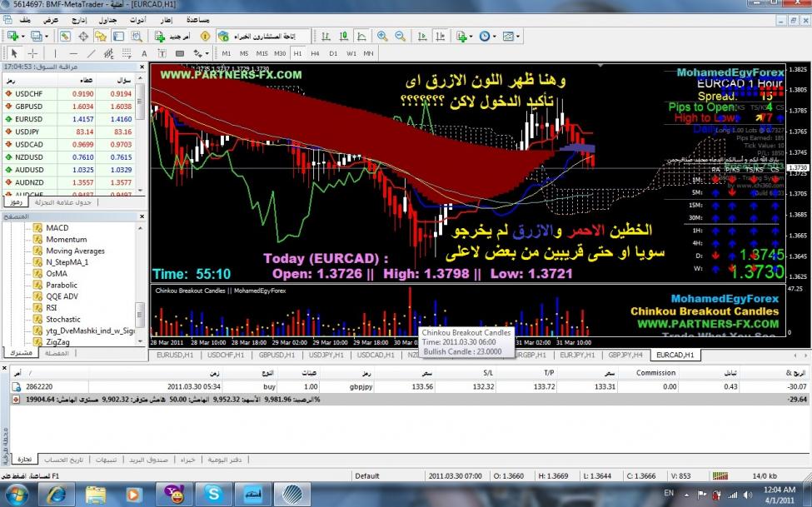Click the New Order button (أمر جديد)
The height and width of the screenshot is (507, 812).
click(173, 37)
